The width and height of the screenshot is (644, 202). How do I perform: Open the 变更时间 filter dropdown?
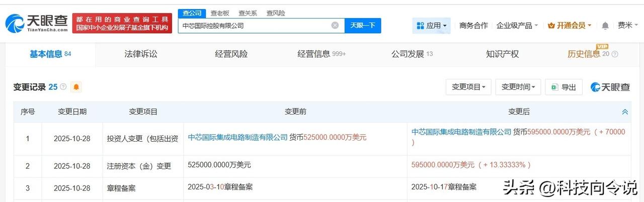click(518, 87)
